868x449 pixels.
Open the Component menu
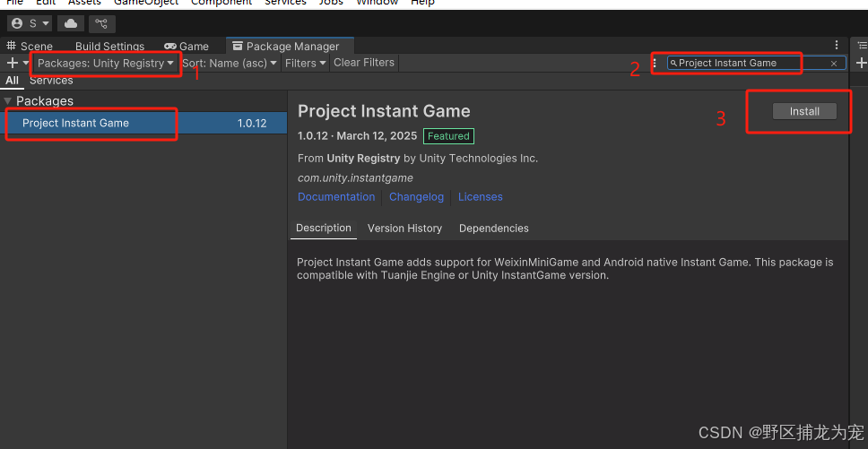tap(221, 3)
